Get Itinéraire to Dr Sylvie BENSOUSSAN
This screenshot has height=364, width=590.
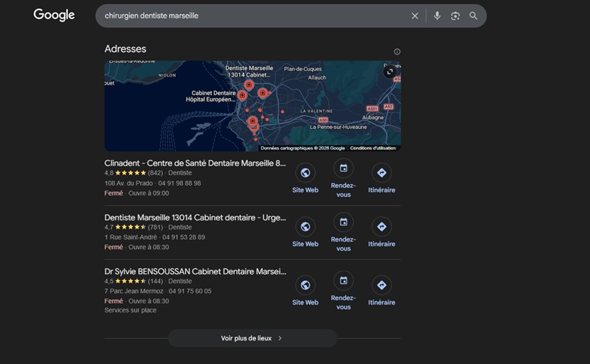point(381,285)
